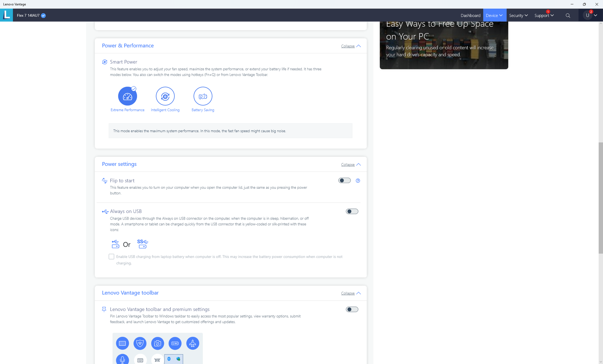Enable the Flip to start toggle

tap(344, 181)
